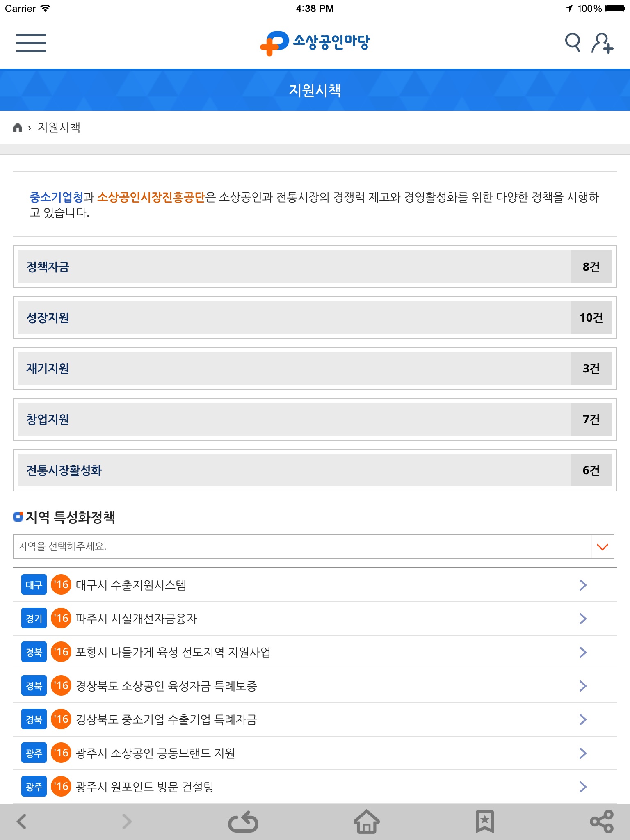
Task: Expand the 정책자금 category
Action: click(x=315, y=267)
